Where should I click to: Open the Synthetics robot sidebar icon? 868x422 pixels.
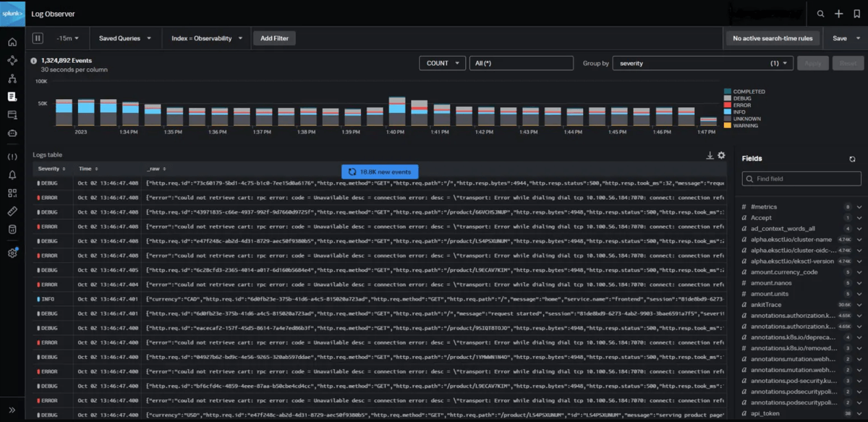tap(12, 132)
